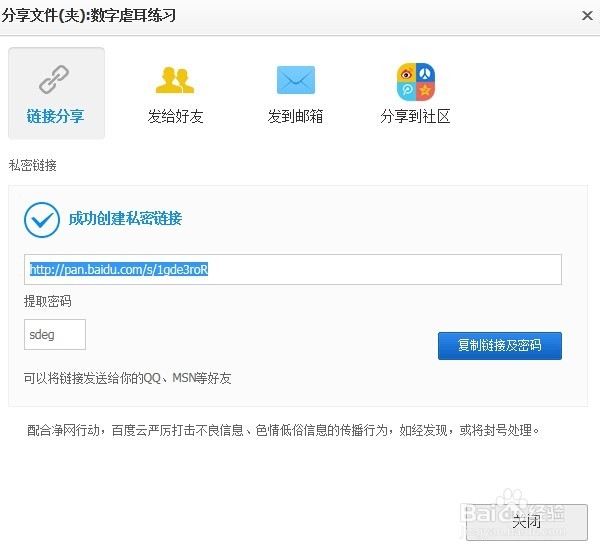Image resolution: width=600 pixels, height=553 pixels.
Task: Click the 关闭 button
Action: click(527, 522)
